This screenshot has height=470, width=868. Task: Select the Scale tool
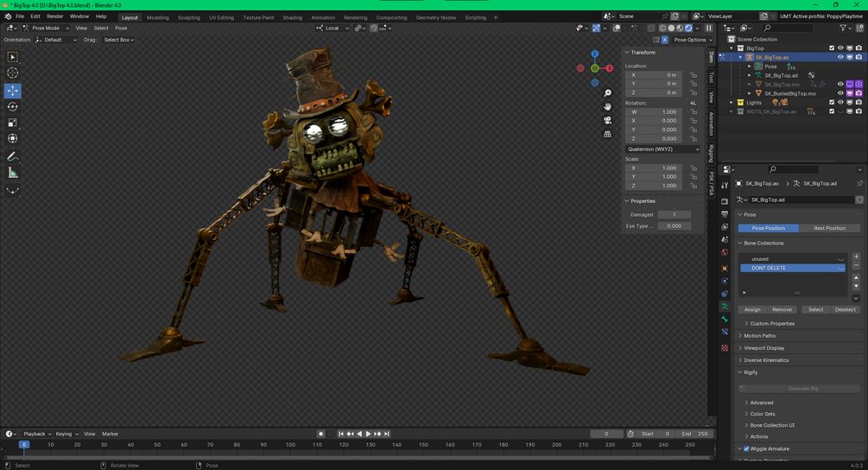point(13,123)
